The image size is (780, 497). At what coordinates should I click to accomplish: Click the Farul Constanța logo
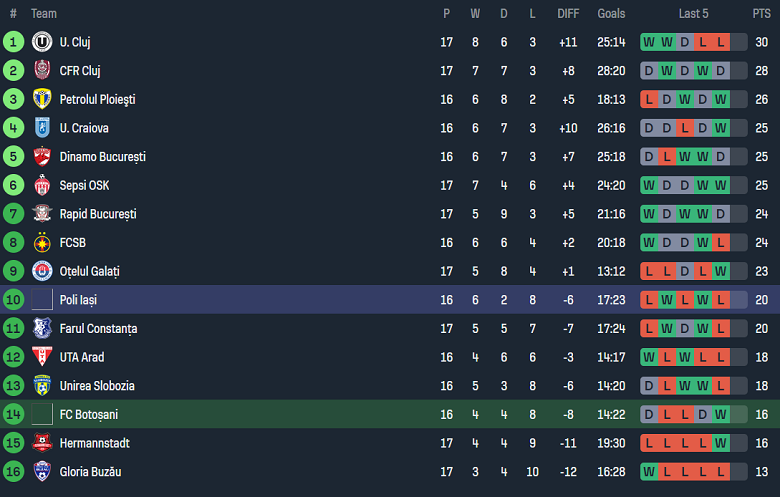(x=42, y=328)
